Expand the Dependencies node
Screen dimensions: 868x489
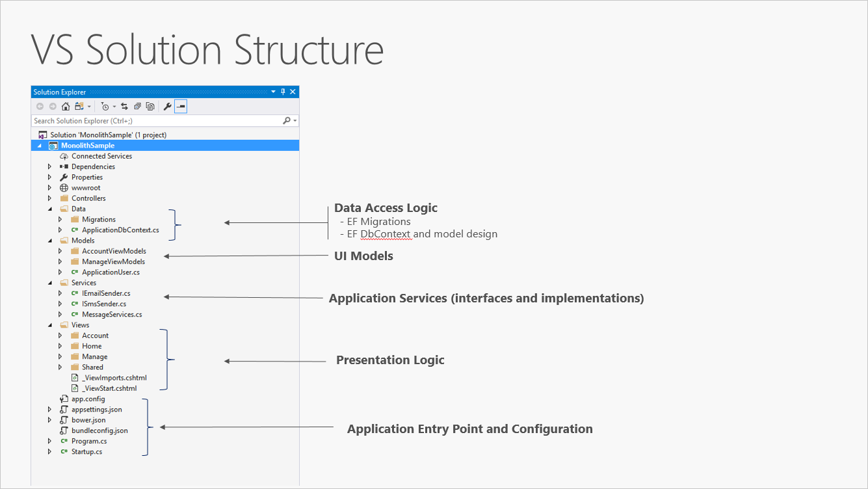pyautogui.click(x=50, y=166)
